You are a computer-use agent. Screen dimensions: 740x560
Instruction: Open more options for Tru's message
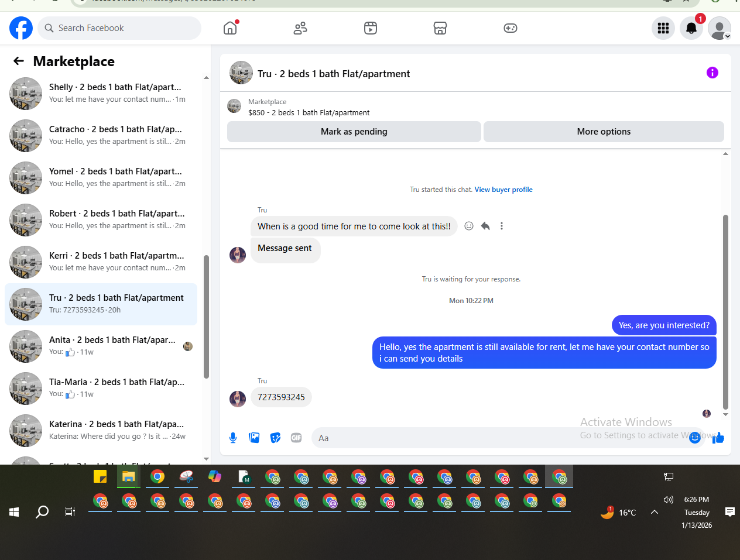(502, 226)
